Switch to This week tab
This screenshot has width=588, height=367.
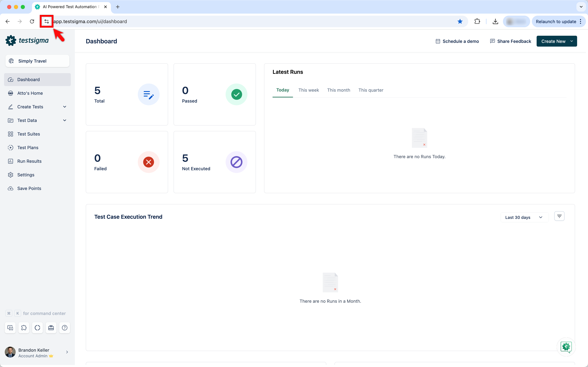(x=308, y=90)
